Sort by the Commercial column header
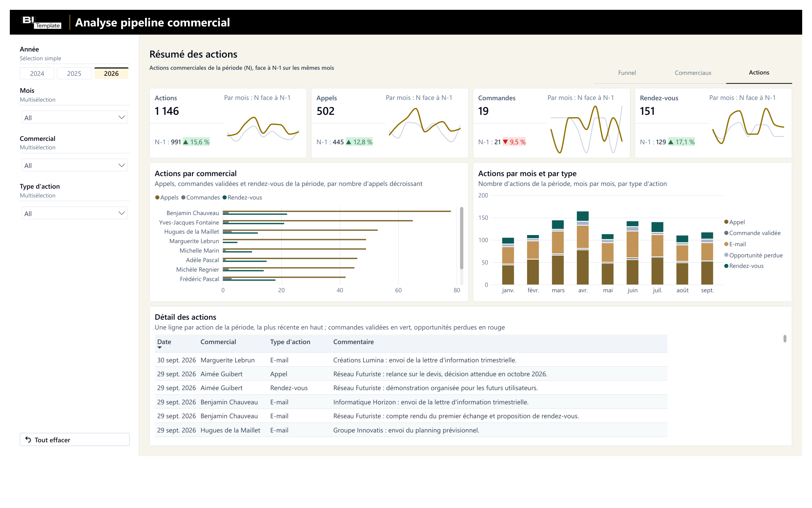 218,342
